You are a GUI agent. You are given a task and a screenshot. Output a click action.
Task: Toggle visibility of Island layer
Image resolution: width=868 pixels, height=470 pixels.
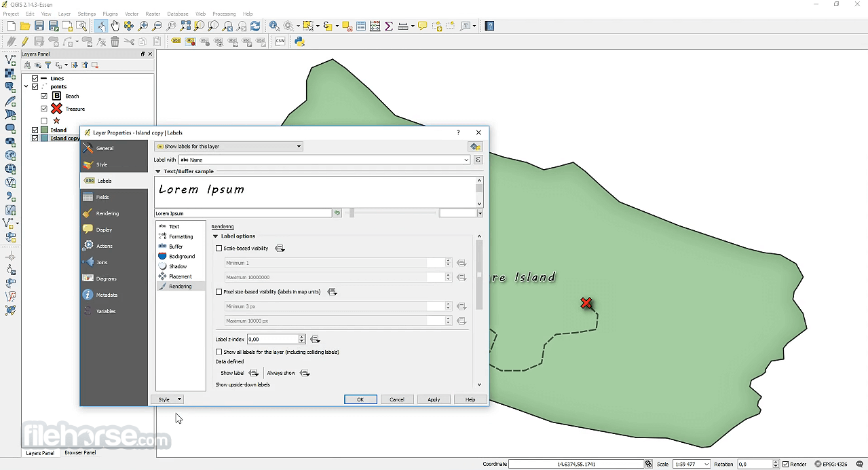tap(35, 130)
